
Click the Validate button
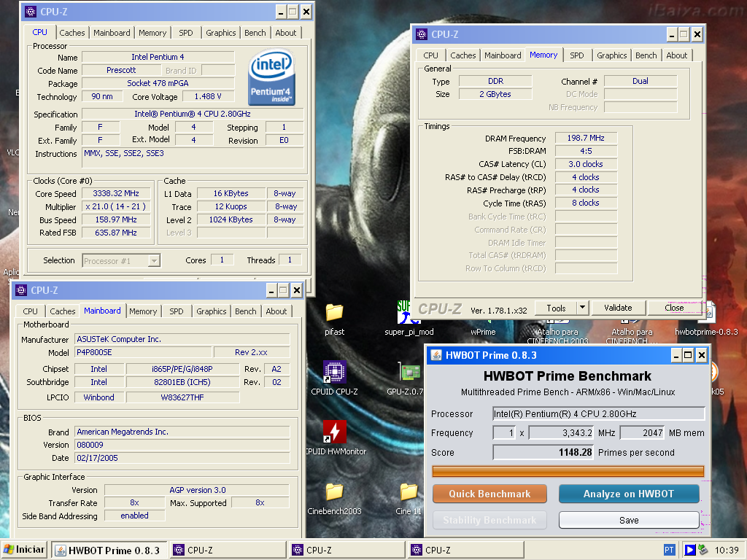[618, 308]
